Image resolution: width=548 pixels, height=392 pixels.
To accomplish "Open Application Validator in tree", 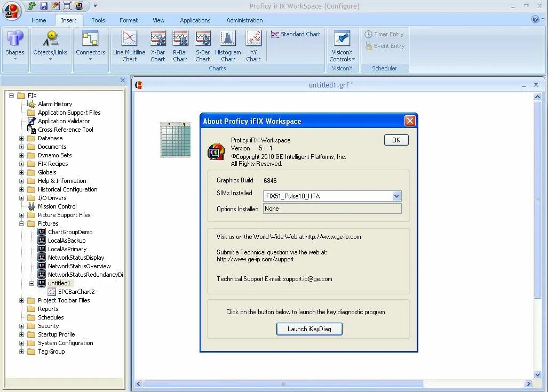I will 63,121.
